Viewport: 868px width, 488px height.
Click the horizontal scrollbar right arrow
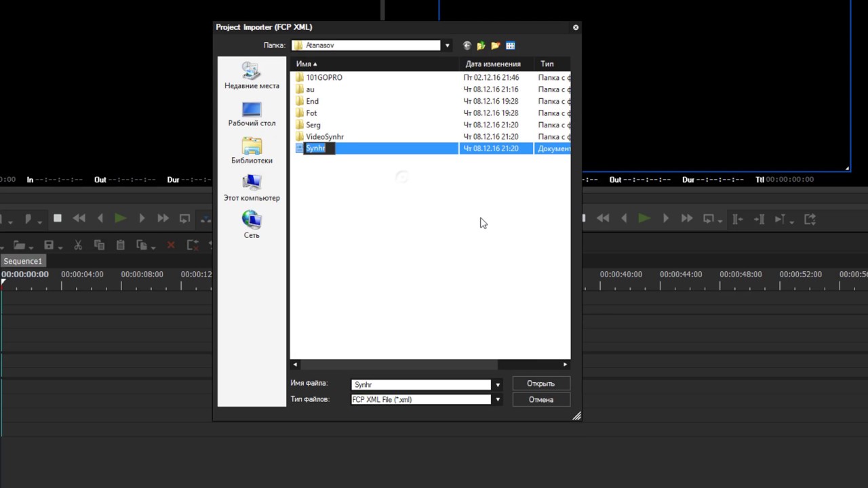click(566, 365)
